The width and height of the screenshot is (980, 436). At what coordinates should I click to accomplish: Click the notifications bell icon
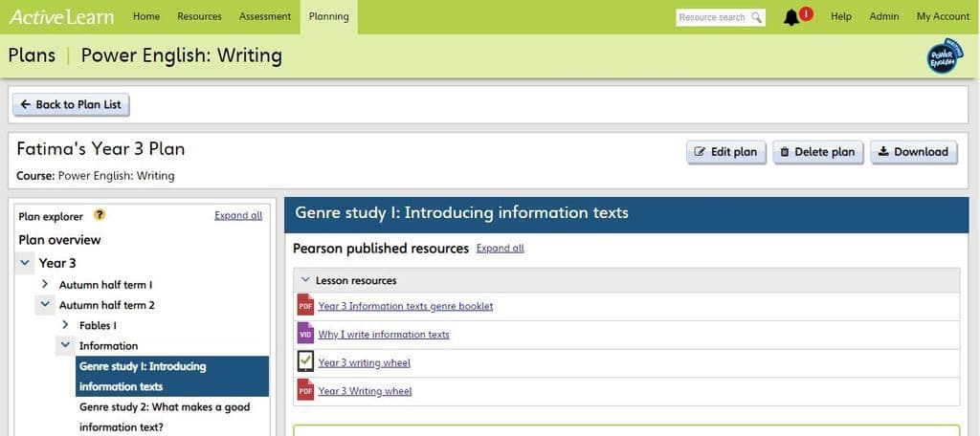pos(791,17)
